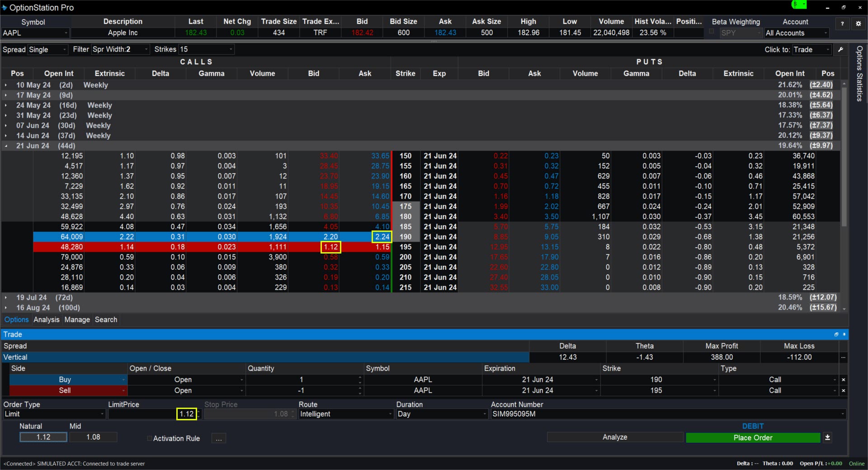The image size is (868, 470).
Task: Click the download arrow next to Place Order
Action: coord(827,437)
